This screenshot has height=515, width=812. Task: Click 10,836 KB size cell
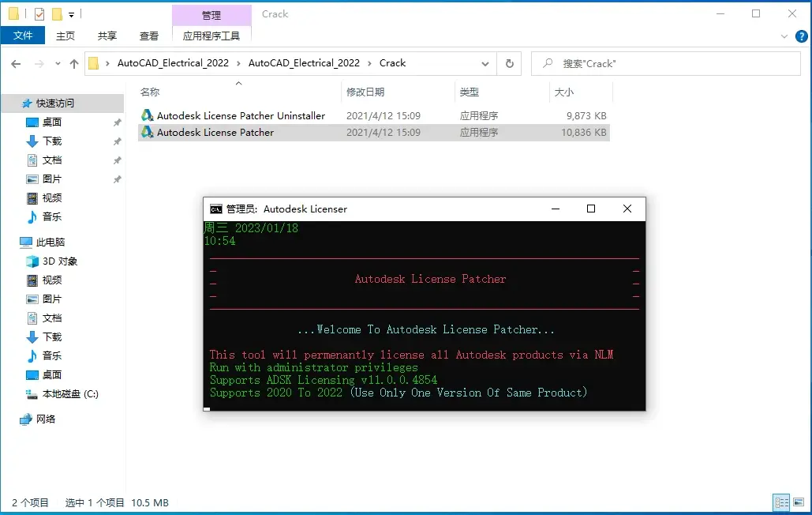pyautogui.click(x=584, y=132)
